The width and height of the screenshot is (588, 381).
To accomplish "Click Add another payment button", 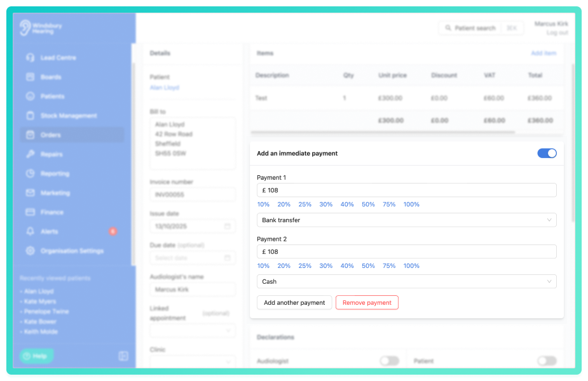I will point(294,302).
